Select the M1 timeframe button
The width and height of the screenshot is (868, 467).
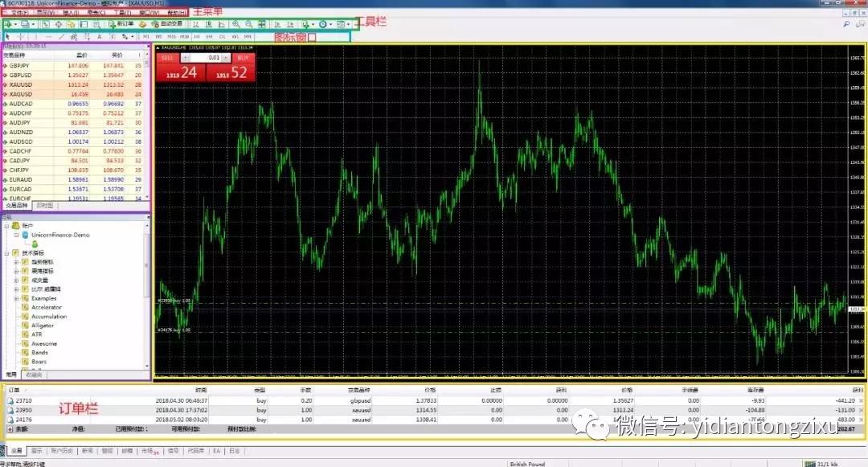click(x=146, y=37)
